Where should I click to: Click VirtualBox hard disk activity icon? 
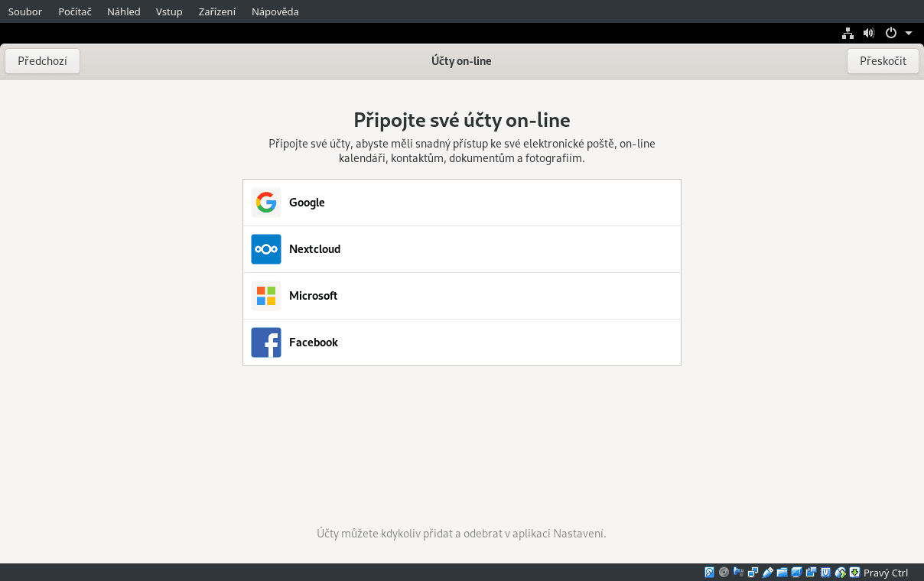click(x=709, y=573)
